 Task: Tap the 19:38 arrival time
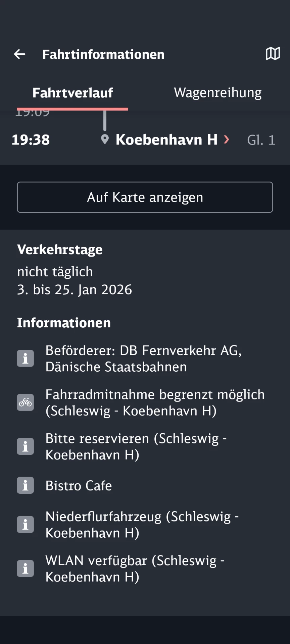pyautogui.click(x=31, y=140)
